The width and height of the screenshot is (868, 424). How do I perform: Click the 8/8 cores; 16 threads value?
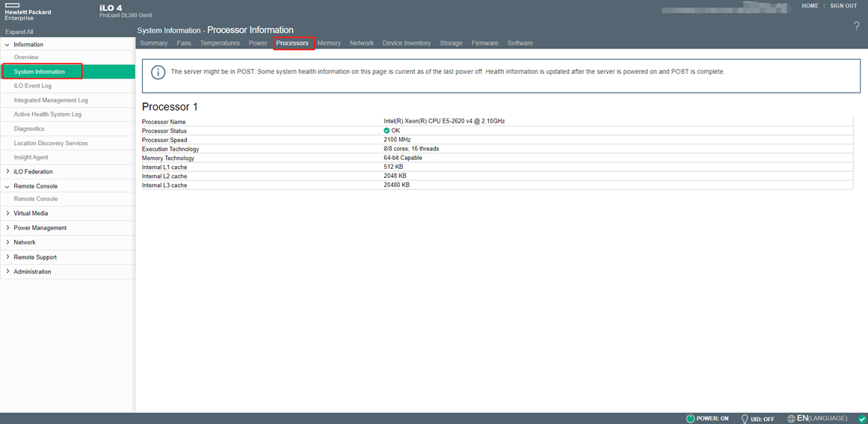411,149
